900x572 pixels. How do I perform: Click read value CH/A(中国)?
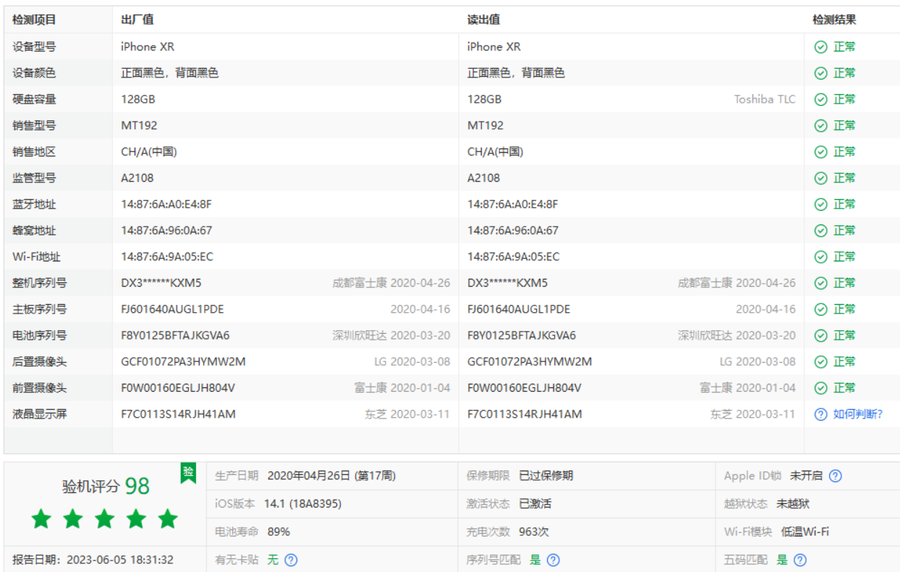pyautogui.click(x=495, y=152)
